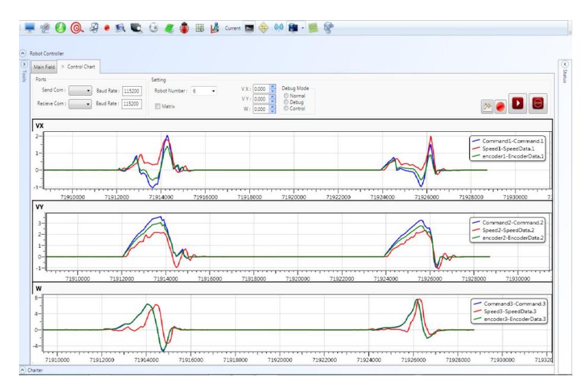Viewport: 586px width, 392px height.
Task: Click the wireless signal broadcast icon
Action: (x=278, y=27)
